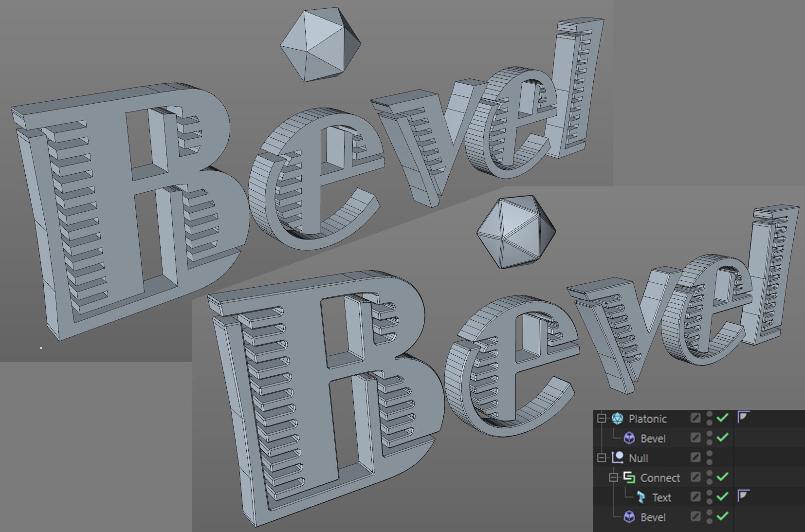Toggle render visibility dot for Null
805x532 pixels.
coord(710,461)
